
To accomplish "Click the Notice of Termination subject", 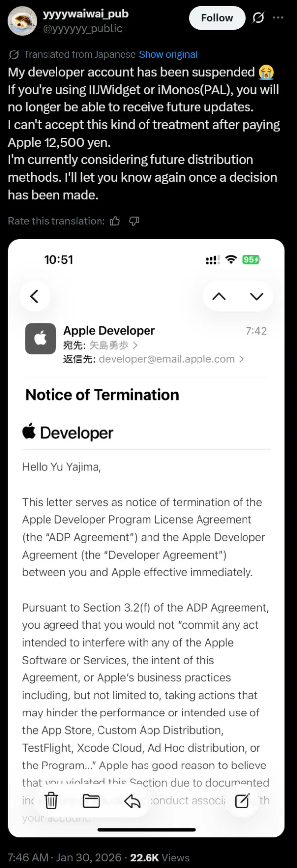I will (102, 395).
